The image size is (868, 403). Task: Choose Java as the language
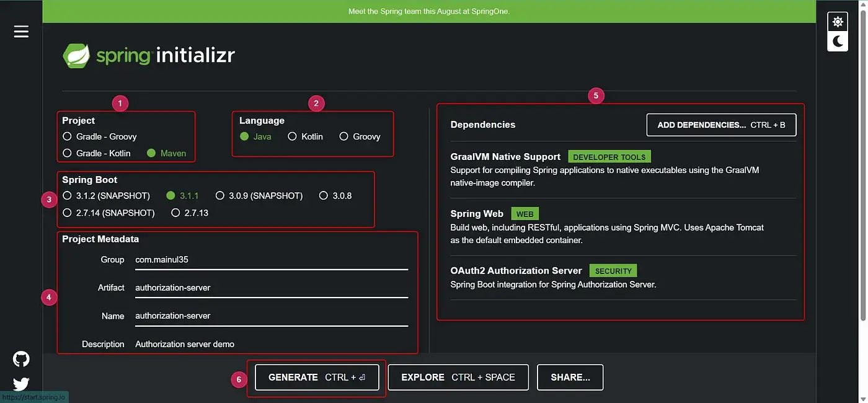(x=255, y=136)
